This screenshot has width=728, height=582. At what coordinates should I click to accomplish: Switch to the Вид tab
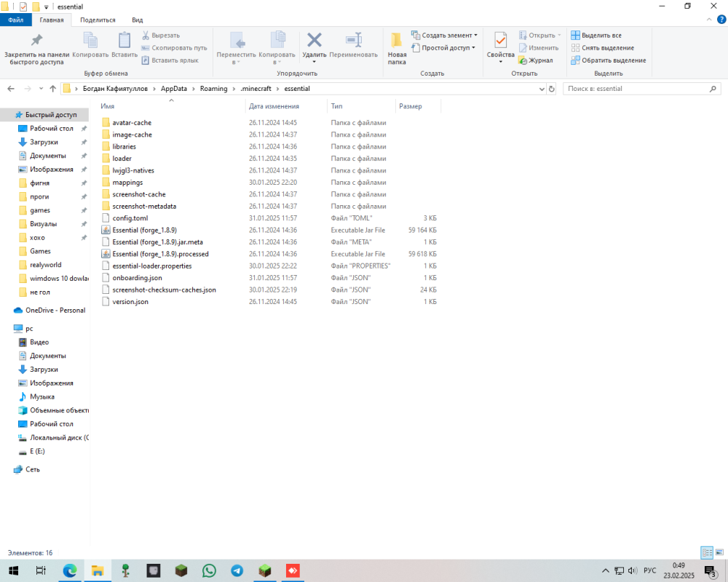pyautogui.click(x=137, y=20)
